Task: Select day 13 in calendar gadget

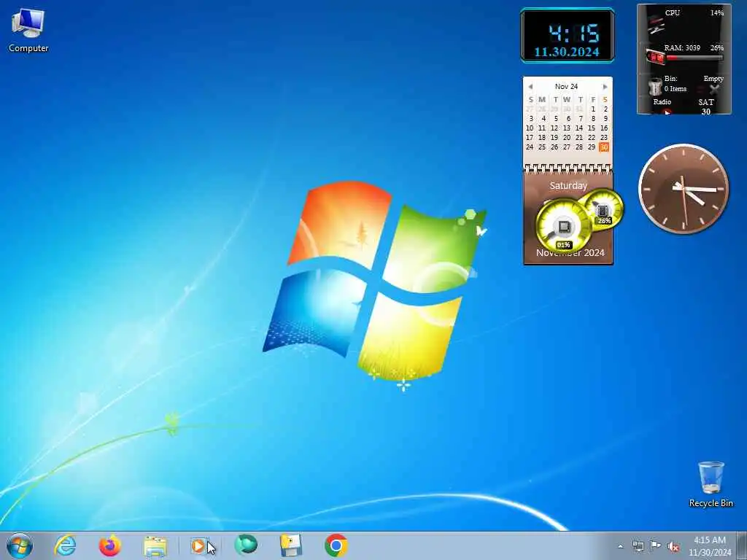Action: click(x=566, y=128)
